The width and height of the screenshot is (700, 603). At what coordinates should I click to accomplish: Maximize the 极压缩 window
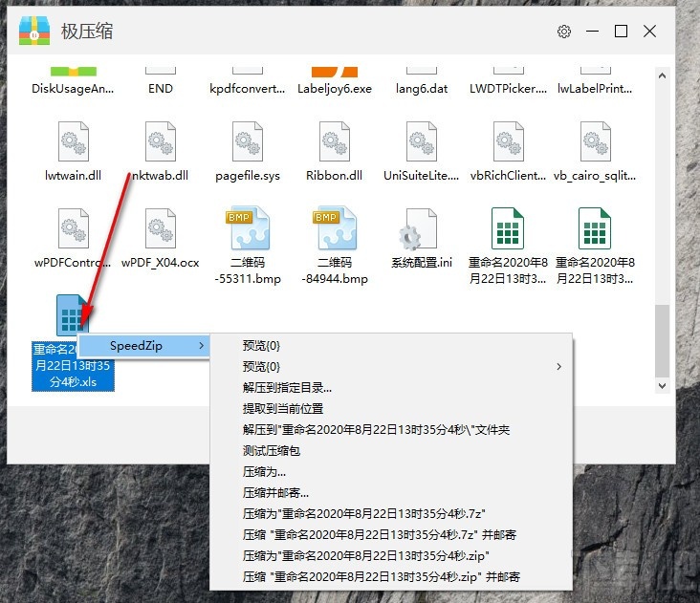[x=621, y=32]
